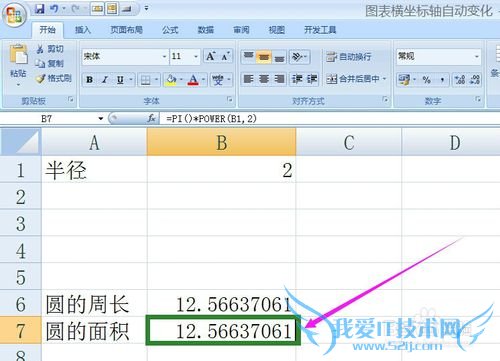Increase font size with large A icon
Image resolution: width=500 pixels, height=361 pixels.
point(211,56)
